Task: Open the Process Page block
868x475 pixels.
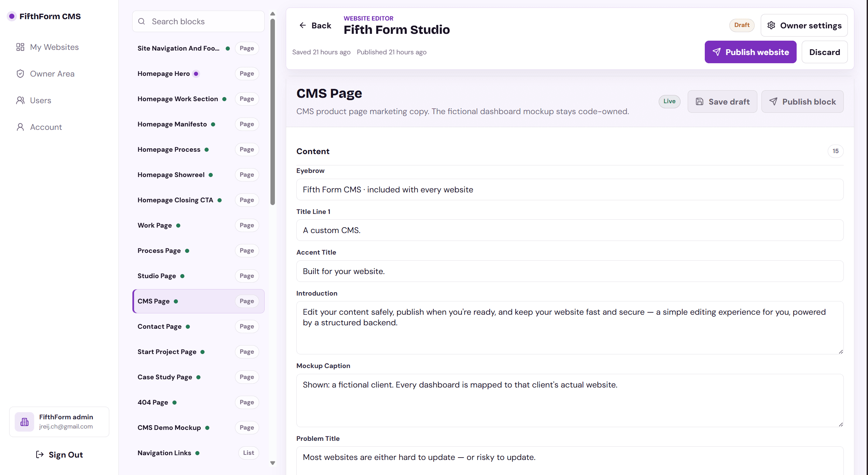Action: (198, 251)
